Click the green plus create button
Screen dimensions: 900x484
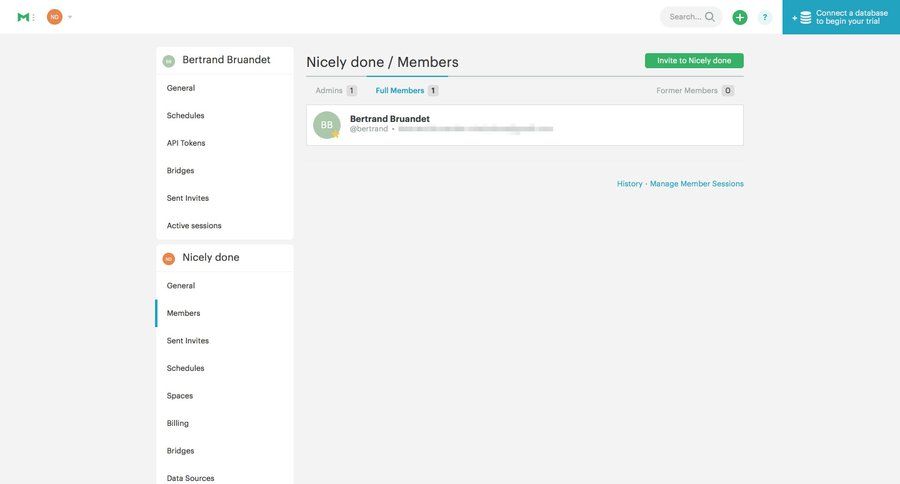coord(740,17)
